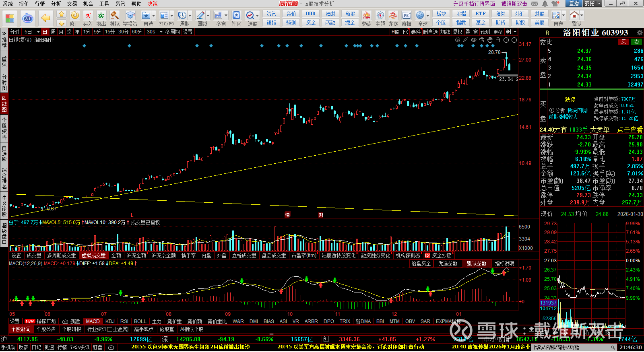
Task: Click the 洛阳钼业 603993 stock title
Action: pos(595,33)
